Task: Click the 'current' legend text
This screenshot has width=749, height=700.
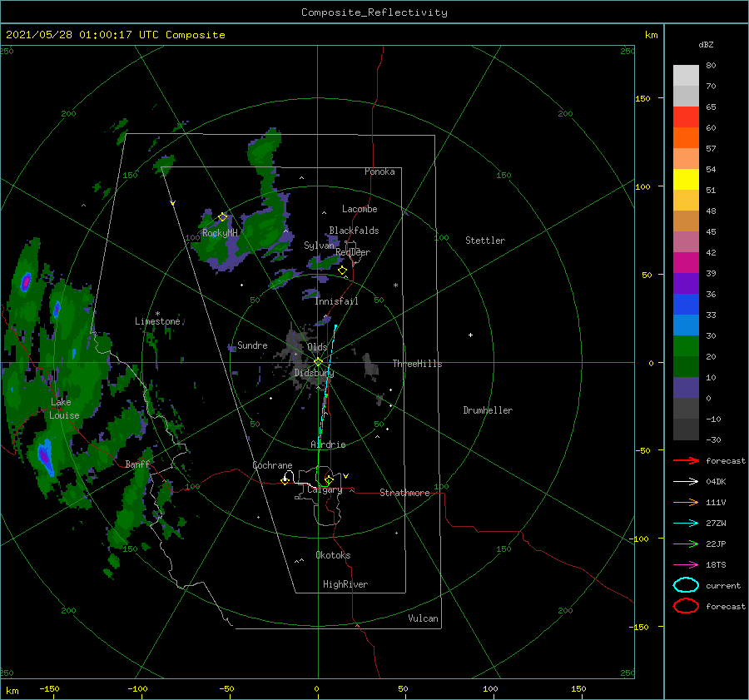Action: (723, 586)
